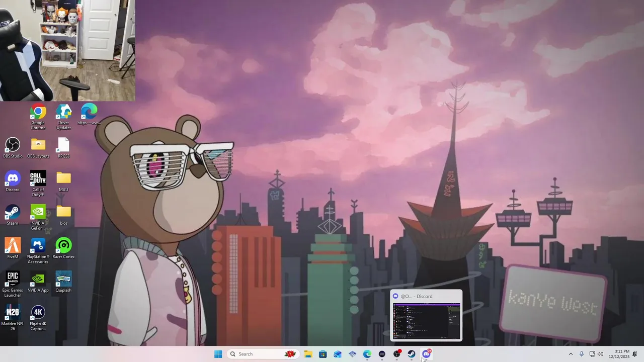This screenshot has height=362, width=644.
Task: Click the microphone tray icon
Action: click(x=582, y=354)
